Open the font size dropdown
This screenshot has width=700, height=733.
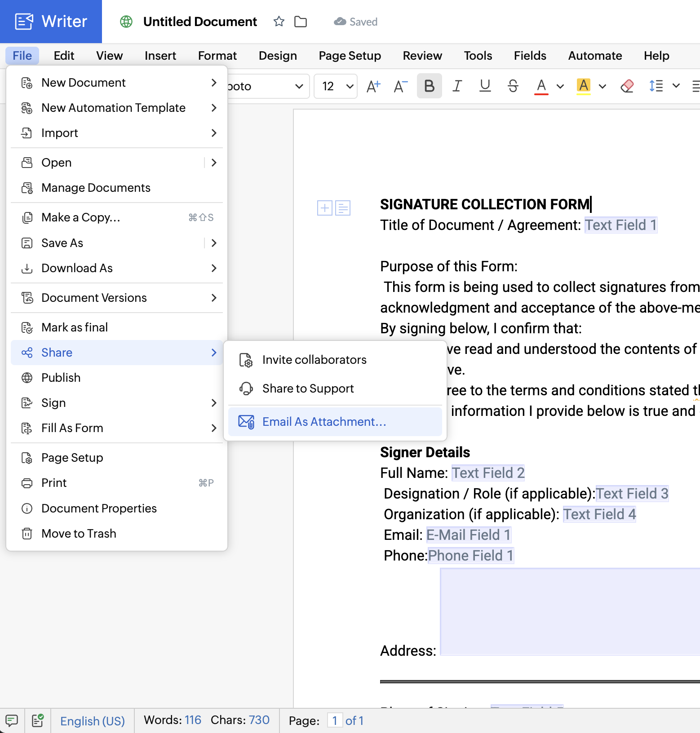[335, 86]
